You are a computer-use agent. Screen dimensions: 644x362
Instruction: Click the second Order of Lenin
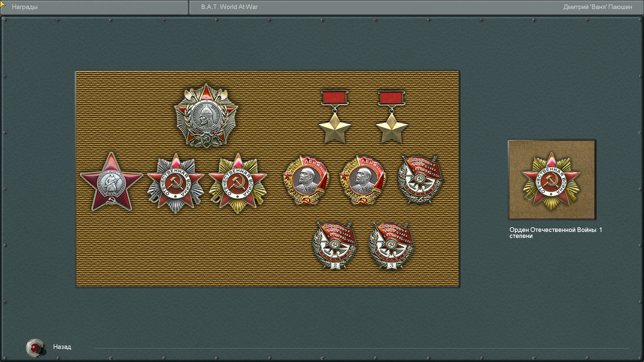[363, 180]
